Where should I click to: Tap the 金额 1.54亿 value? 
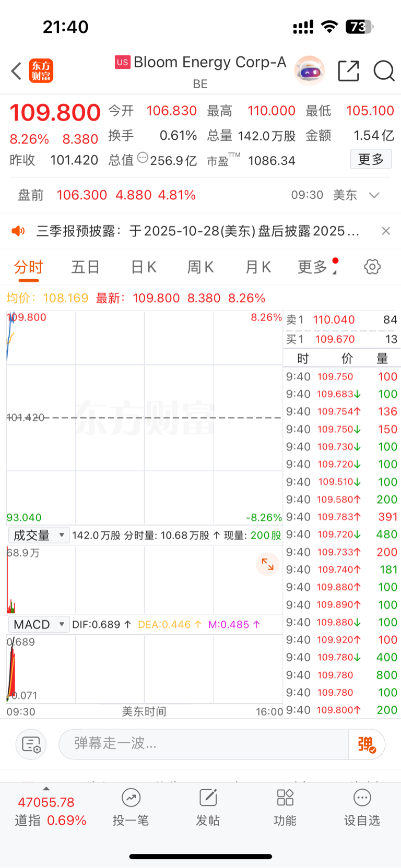pos(373,136)
